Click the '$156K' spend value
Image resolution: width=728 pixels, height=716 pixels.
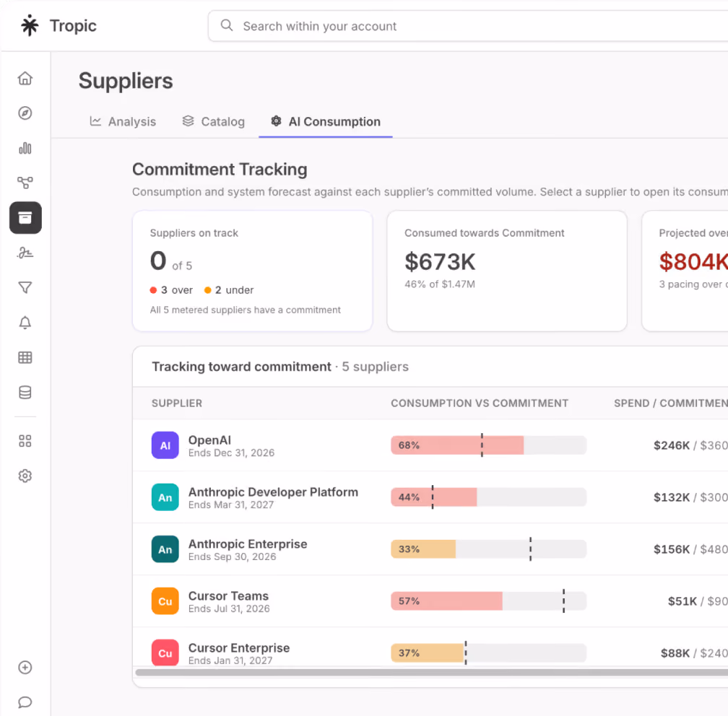tap(672, 549)
